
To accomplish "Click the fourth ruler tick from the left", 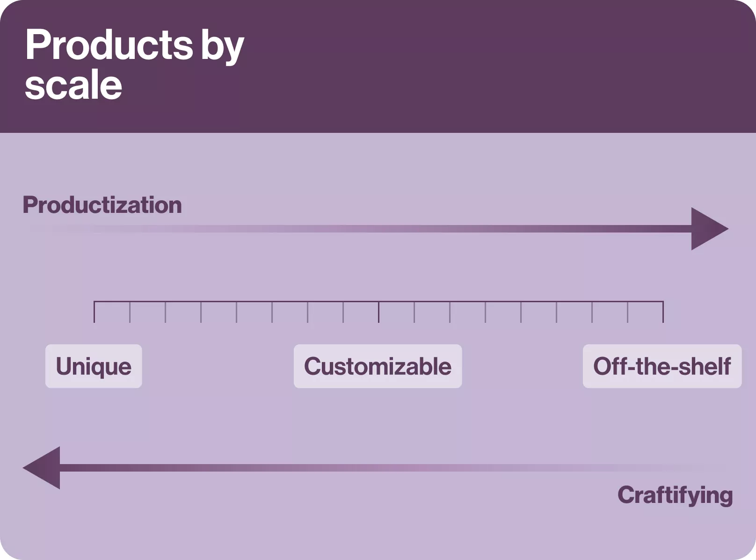I will click(x=201, y=312).
